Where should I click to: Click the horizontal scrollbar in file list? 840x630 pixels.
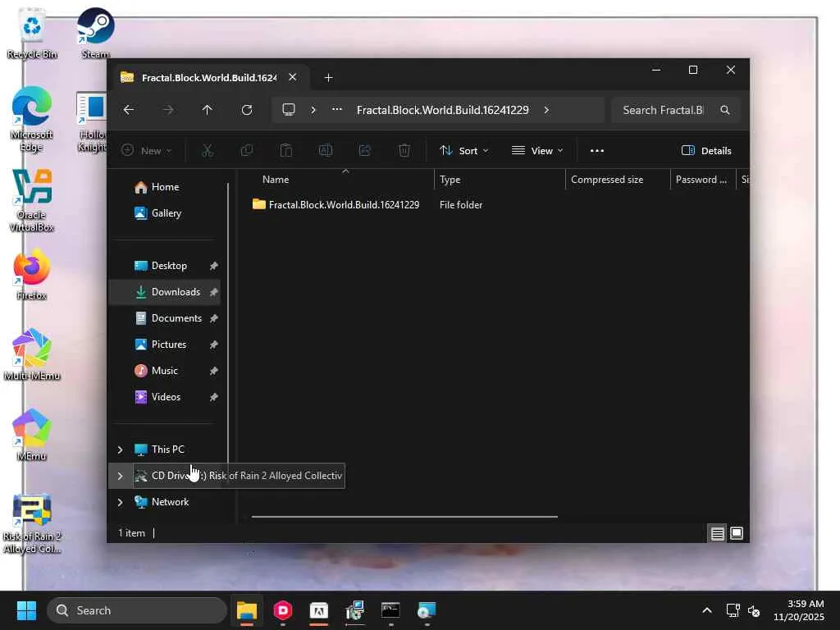point(404,517)
